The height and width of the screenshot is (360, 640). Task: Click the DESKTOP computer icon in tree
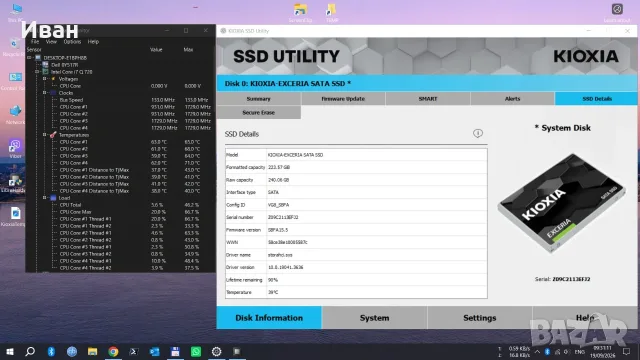(38, 58)
